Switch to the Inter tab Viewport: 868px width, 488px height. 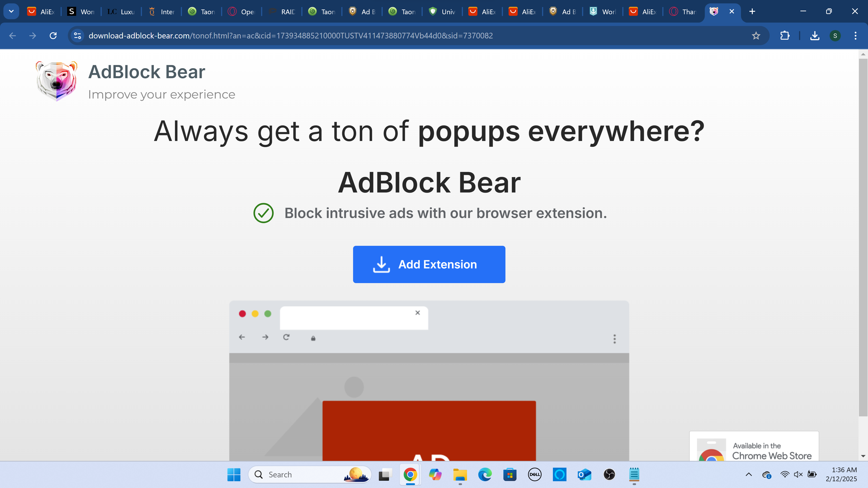[x=161, y=12]
